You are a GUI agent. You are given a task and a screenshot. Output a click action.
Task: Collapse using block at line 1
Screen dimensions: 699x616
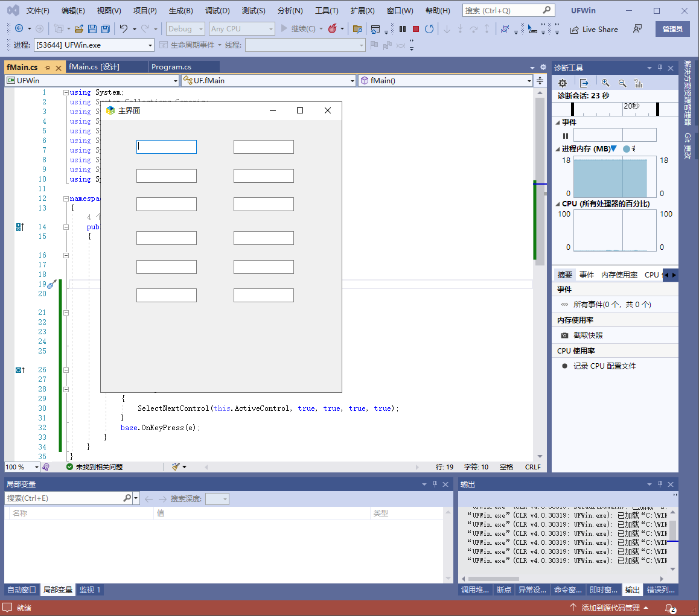pyautogui.click(x=66, y=93)
